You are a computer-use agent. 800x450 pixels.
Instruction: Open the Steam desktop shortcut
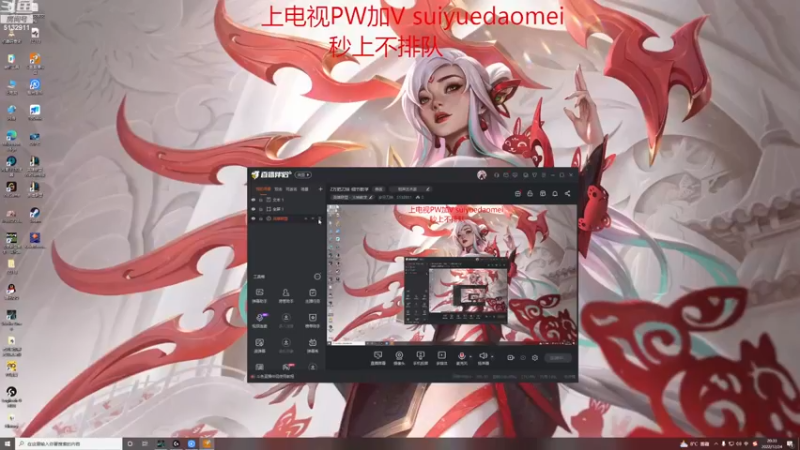[35, 214]
